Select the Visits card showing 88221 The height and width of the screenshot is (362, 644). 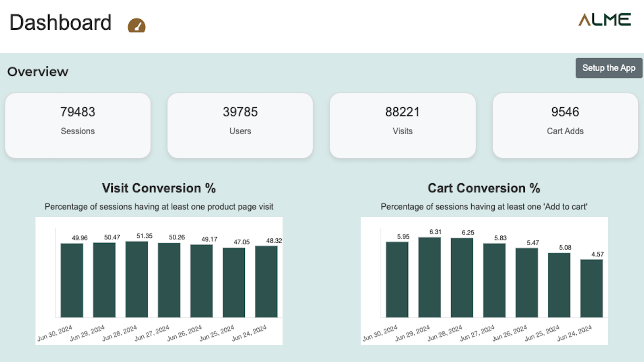(402, 125)
